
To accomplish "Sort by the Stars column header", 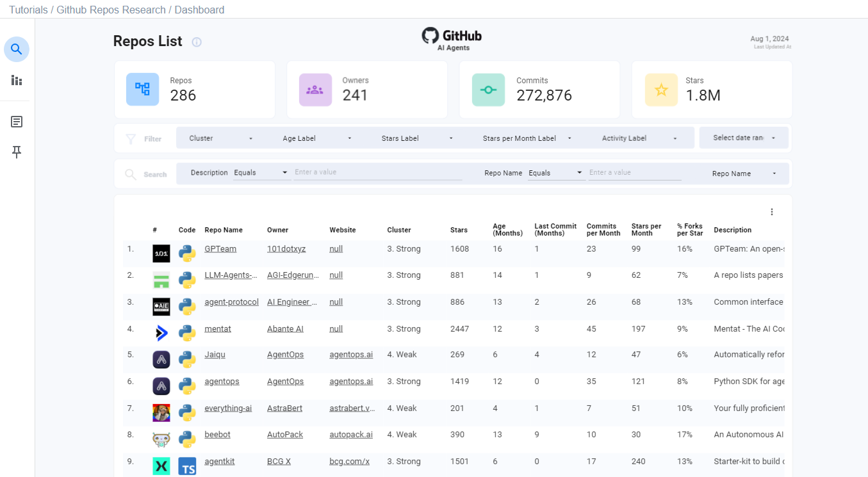I will tap(459, 230).
